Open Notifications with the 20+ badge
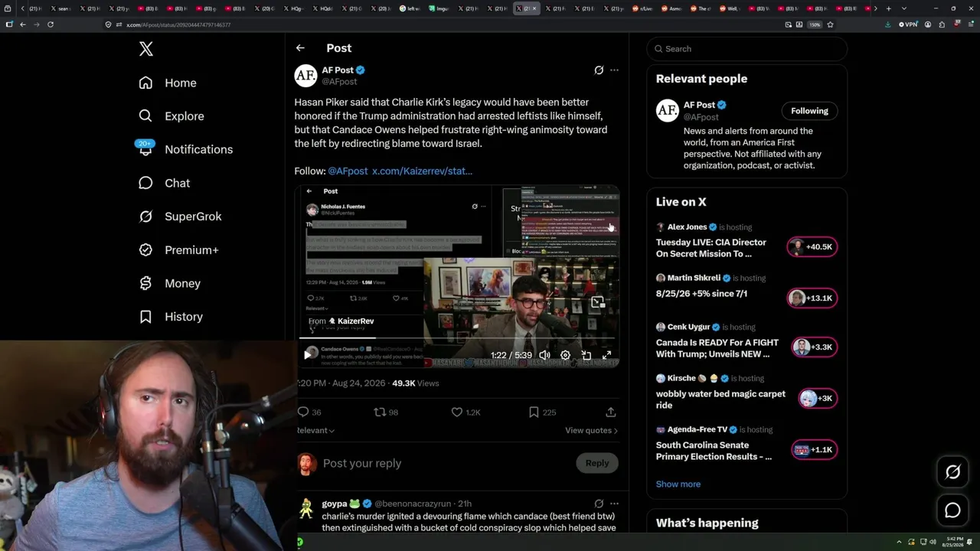 click(185, 149)
